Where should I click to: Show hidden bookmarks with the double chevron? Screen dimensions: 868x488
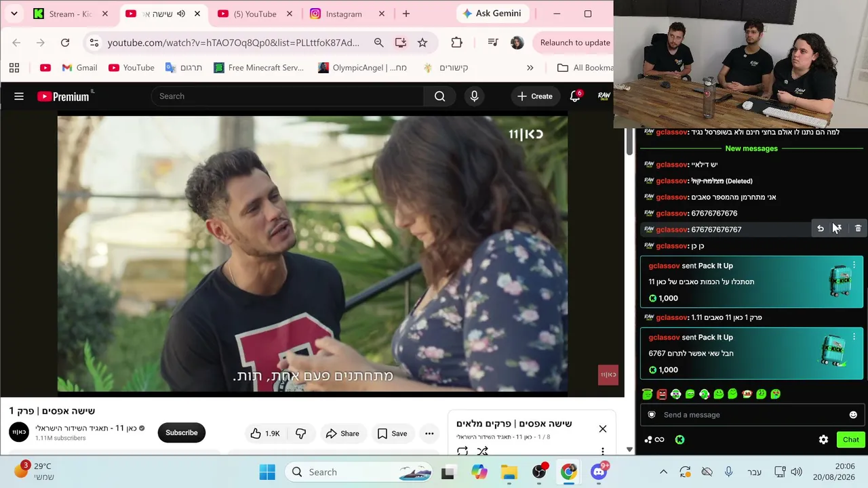(x=530, y=68)
